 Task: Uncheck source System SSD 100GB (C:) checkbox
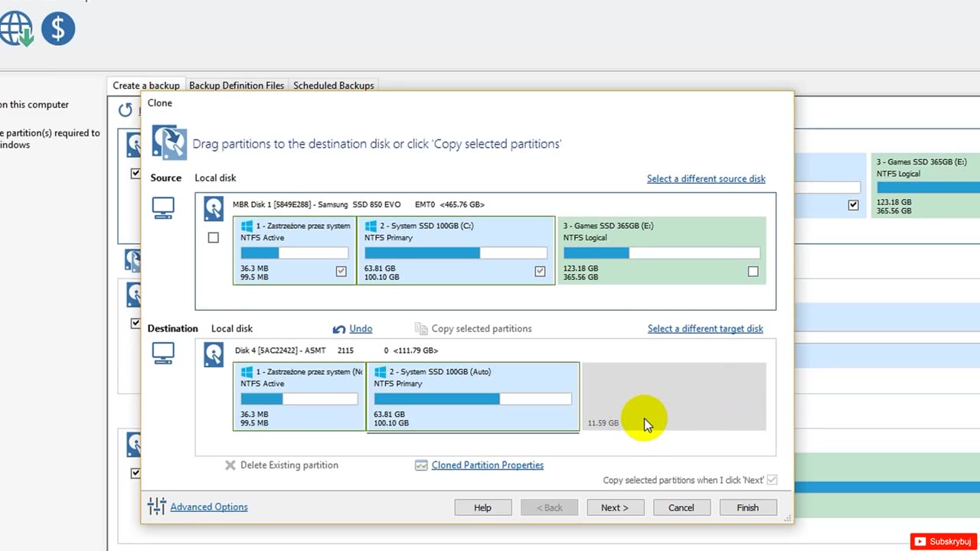click(541, 271)
